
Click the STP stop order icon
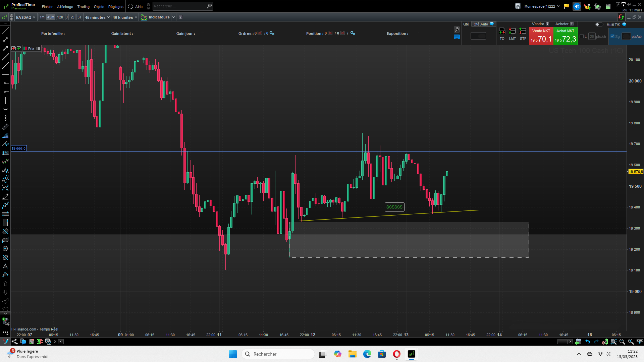point(523,32)
